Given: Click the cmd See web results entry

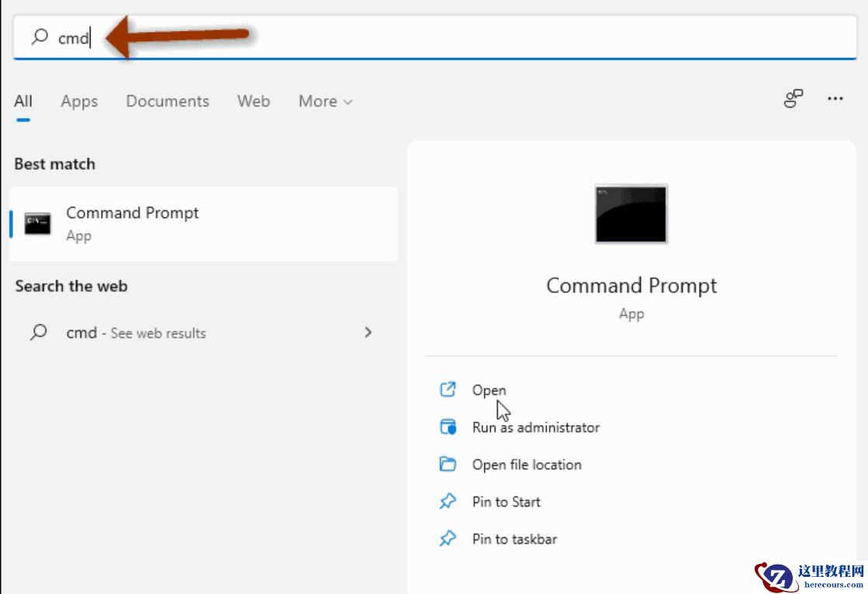Looking at the screenshot, I should click(136, 333).
